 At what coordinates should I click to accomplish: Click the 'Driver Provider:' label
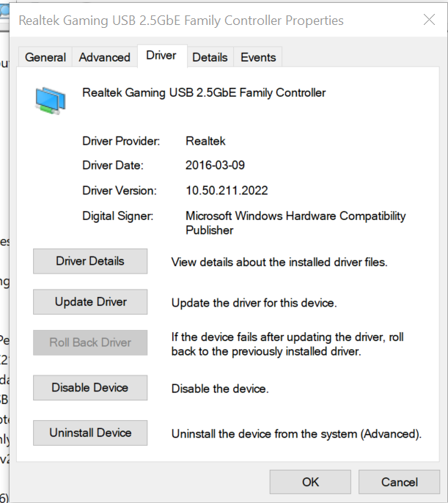click(121, 141)
